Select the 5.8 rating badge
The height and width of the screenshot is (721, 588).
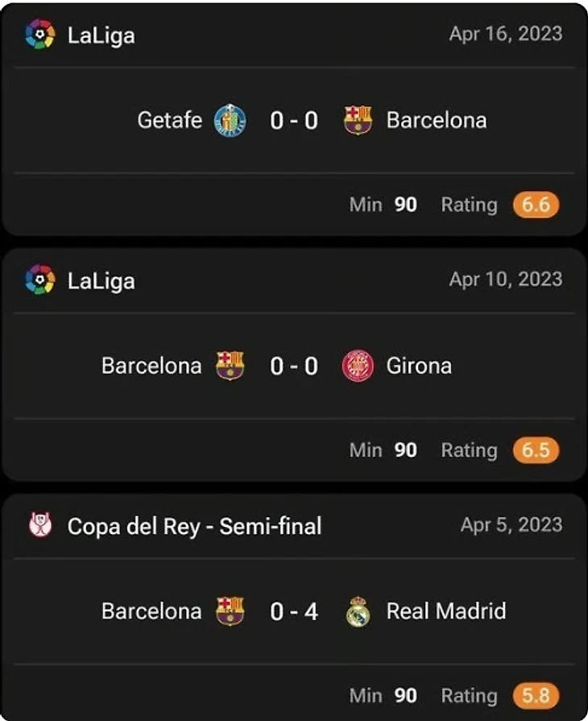pos(536,696)
